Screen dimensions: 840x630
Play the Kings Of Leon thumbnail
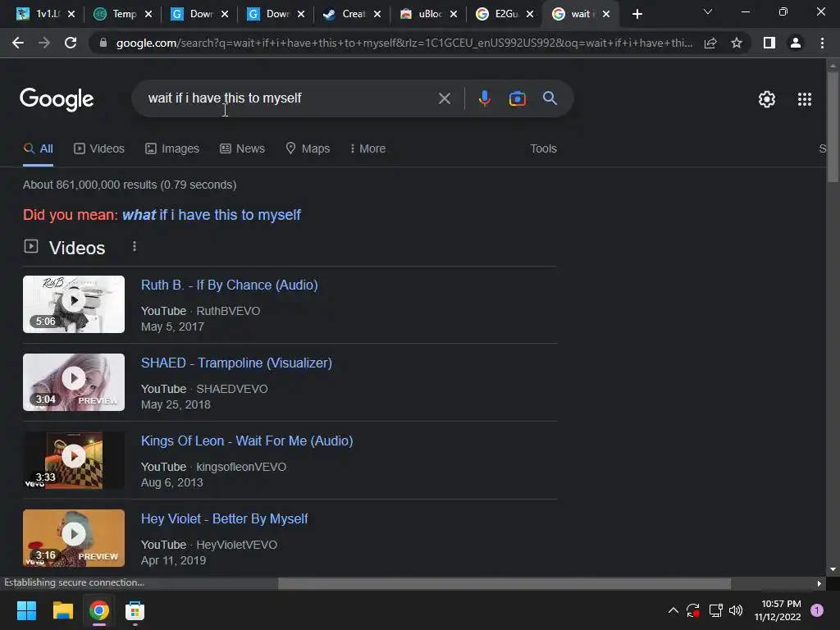coord(74,460)
